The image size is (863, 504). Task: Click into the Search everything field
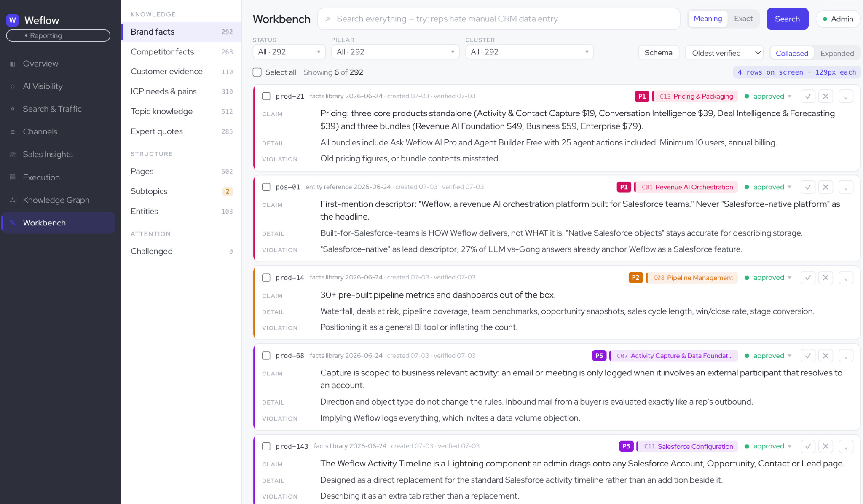tap(499, 19)
